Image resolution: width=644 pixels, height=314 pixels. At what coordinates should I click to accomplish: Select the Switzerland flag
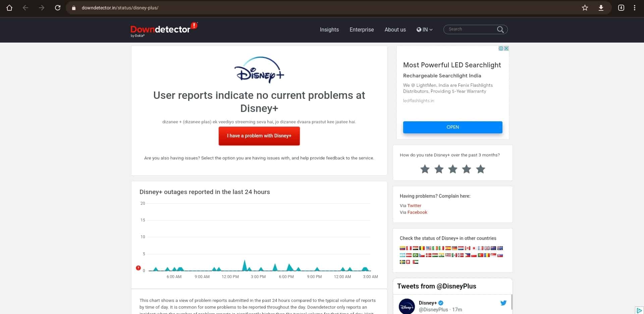408,262
